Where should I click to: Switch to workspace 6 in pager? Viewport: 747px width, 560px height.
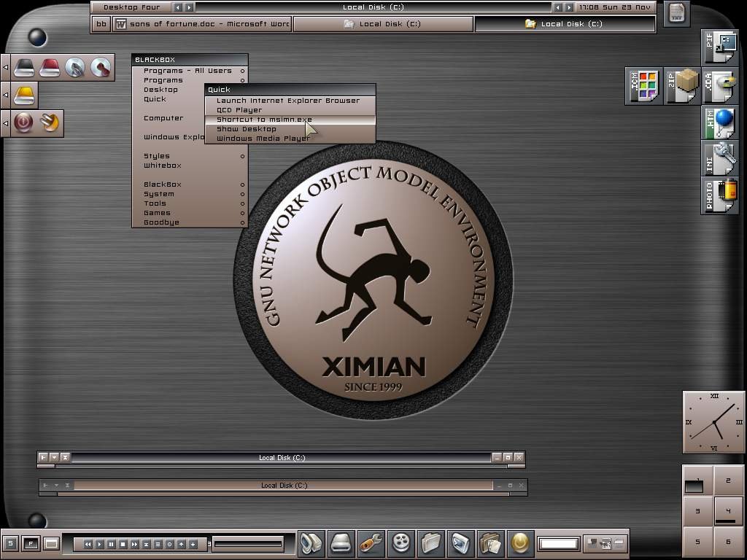tap(728, 542)
